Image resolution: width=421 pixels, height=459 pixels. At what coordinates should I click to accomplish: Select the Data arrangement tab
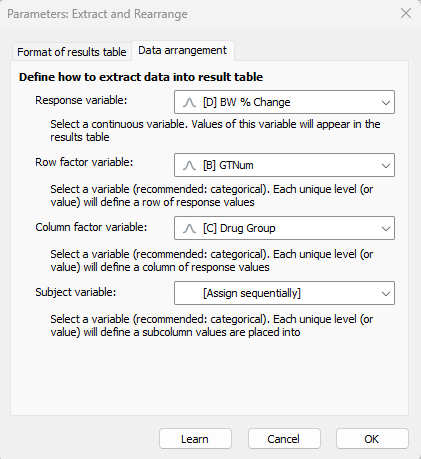pyautogui.click(x=183, y=51)
